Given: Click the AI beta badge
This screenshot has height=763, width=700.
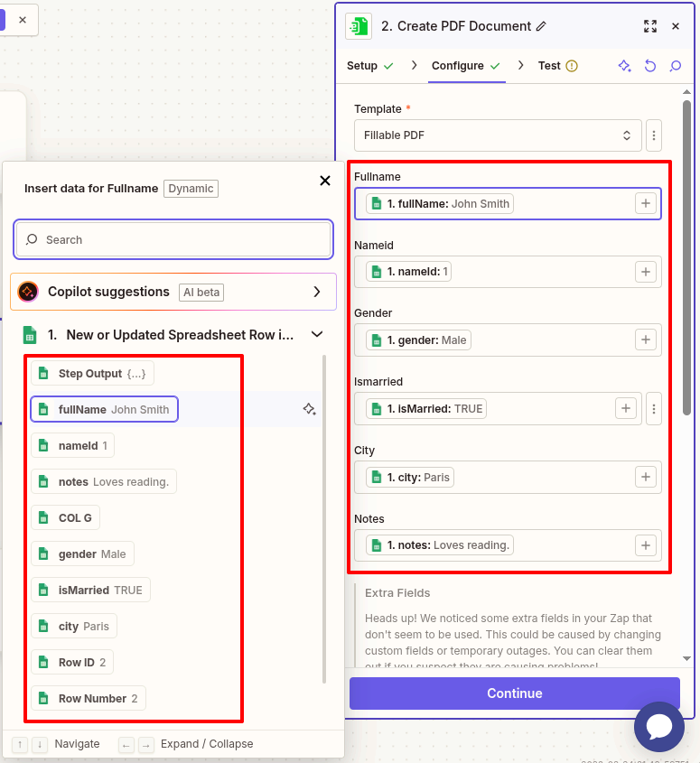Looking at the screenshot, I should (201, 292).
